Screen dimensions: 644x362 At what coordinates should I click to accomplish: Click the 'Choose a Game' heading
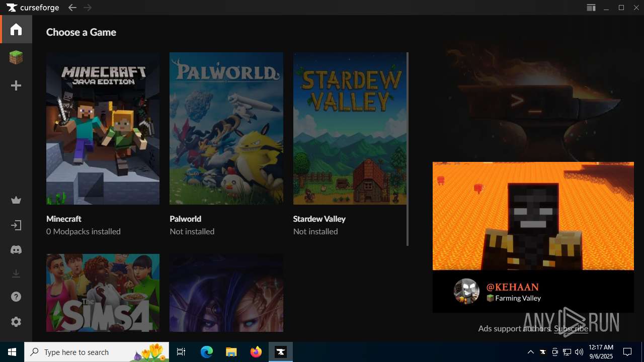click(x=81, y=32)
